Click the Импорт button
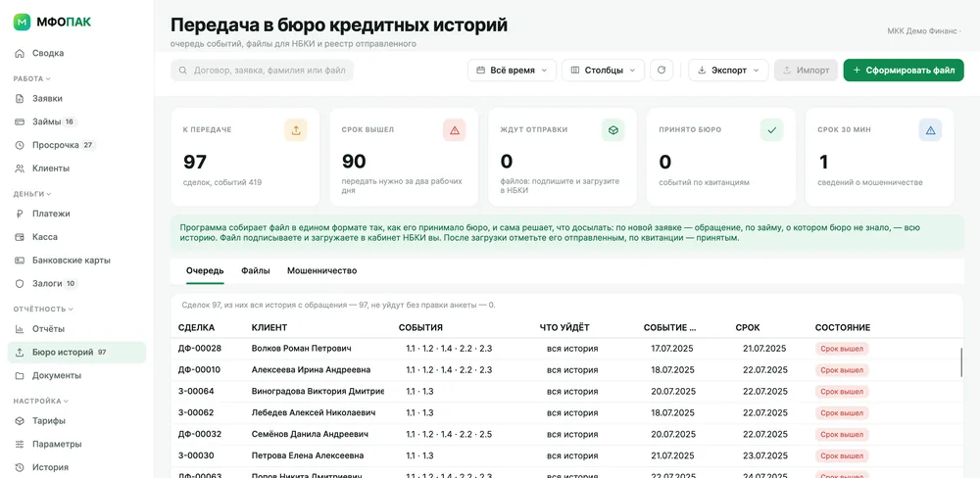 click(806, 70)
